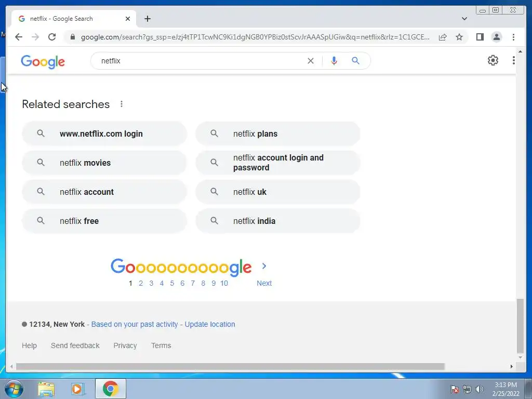Go to results page 3
This screenshot has width=532, height=399.
[151, 283]
